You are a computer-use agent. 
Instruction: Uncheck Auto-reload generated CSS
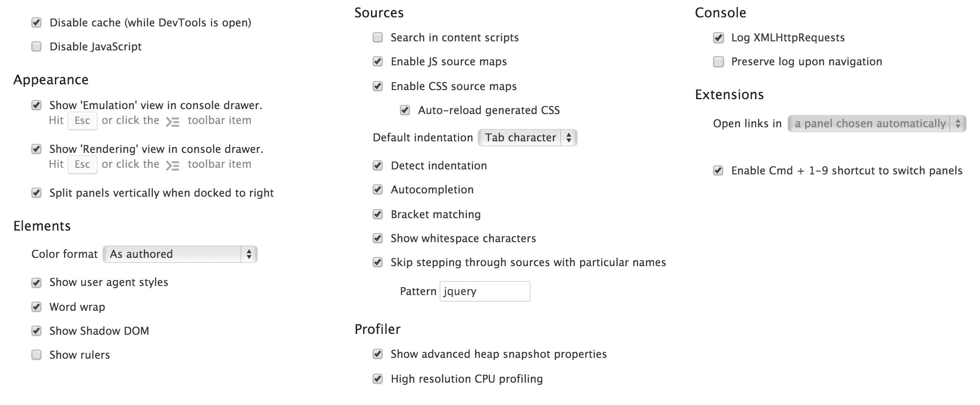405,110
